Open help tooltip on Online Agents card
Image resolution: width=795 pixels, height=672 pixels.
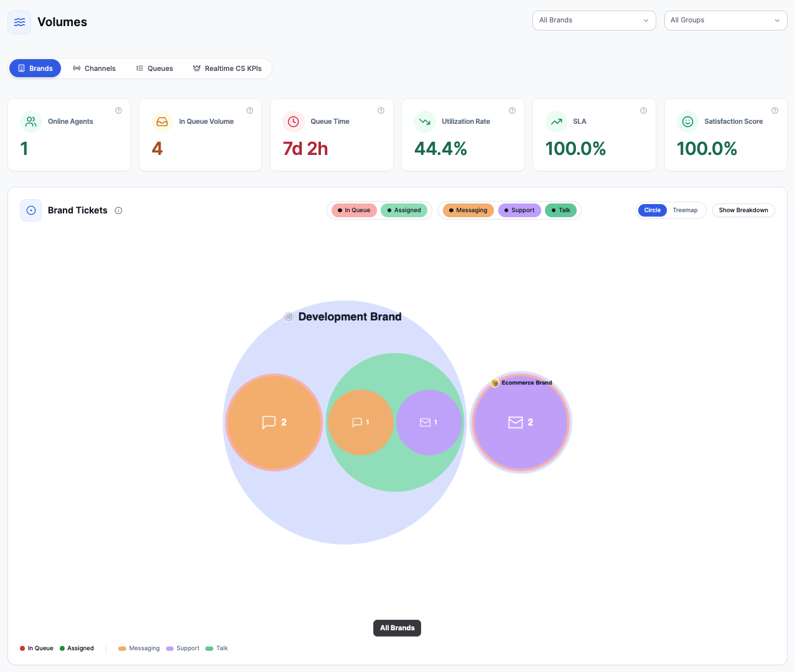pyautogui.click(x=118, y=111)
